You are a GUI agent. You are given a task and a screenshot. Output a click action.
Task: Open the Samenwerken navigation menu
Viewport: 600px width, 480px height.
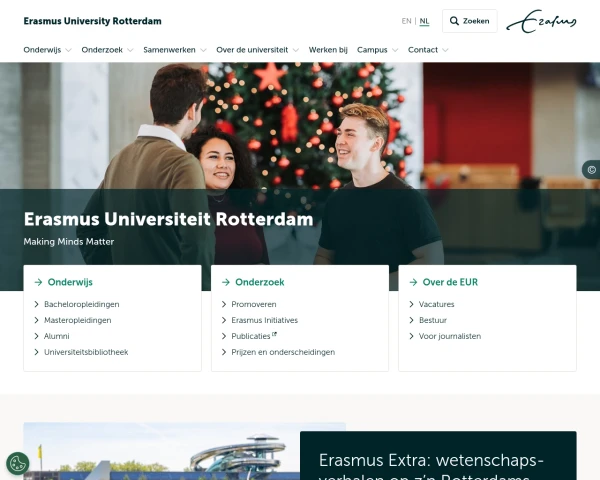(169, 50)
